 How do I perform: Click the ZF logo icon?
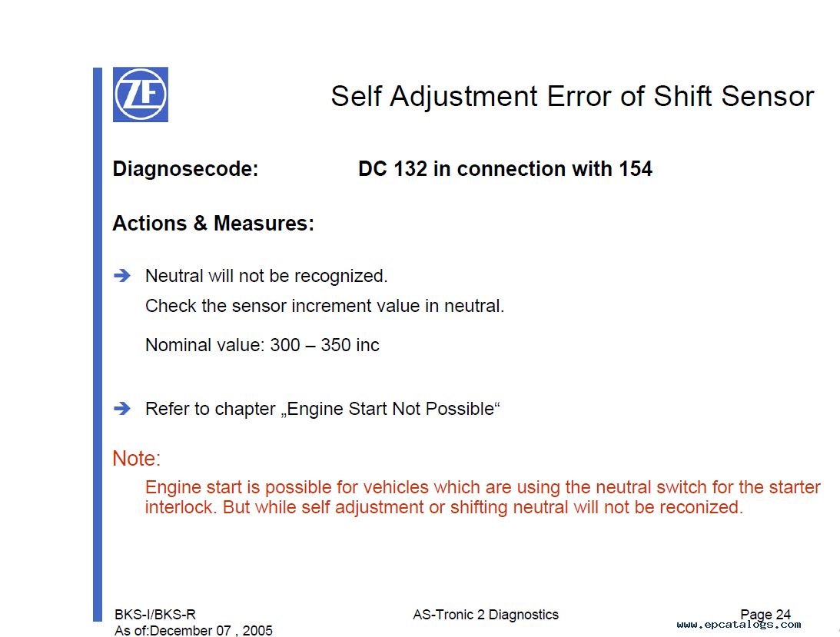click(141, 95)
